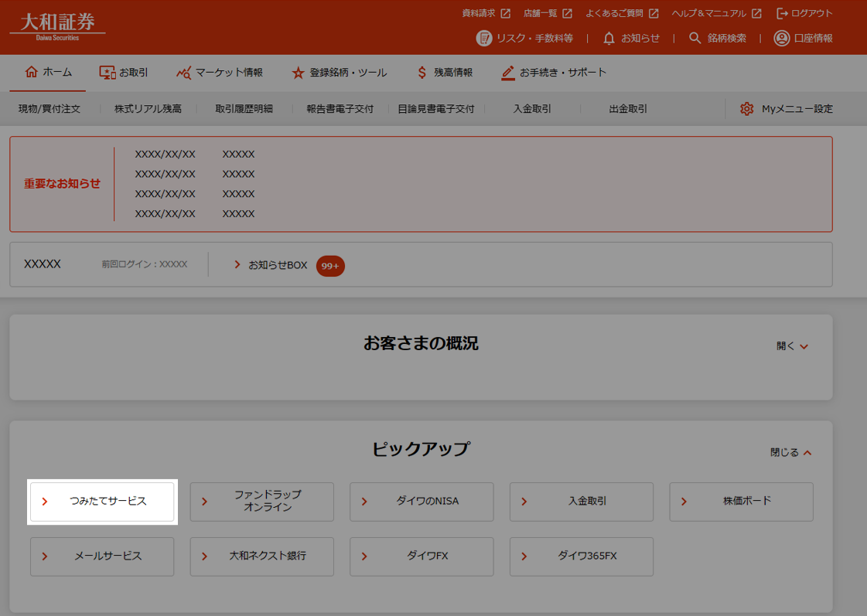This screenshot has width=867, height=616.
Task: Click external link icon beside よくあるご質問
Action: tap(654, 13)
